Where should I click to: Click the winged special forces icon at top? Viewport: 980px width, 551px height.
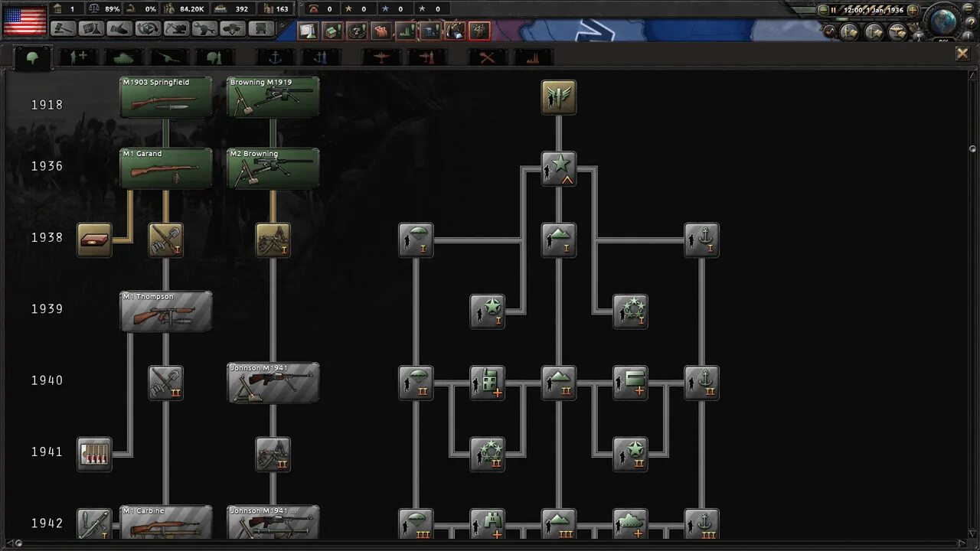[x=559, y=97]
